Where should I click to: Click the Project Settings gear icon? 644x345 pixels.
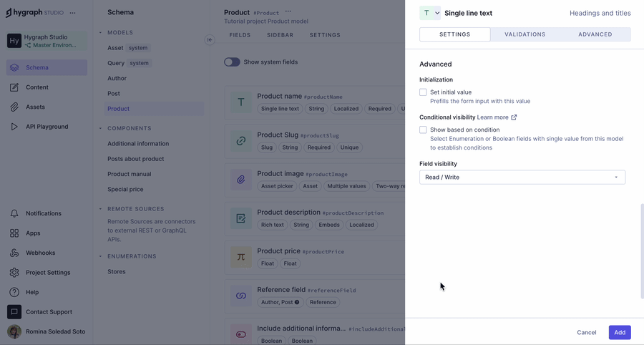[x=14, y=273]
